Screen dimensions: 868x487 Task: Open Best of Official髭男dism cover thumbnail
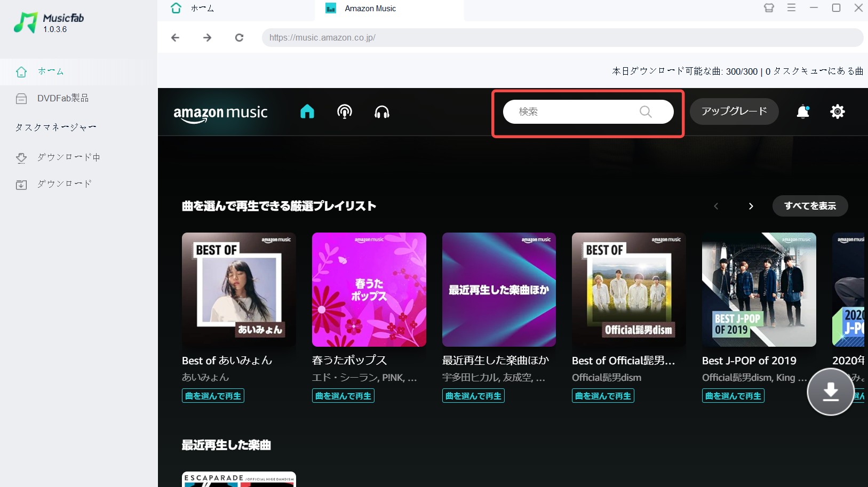coord(629,290)
